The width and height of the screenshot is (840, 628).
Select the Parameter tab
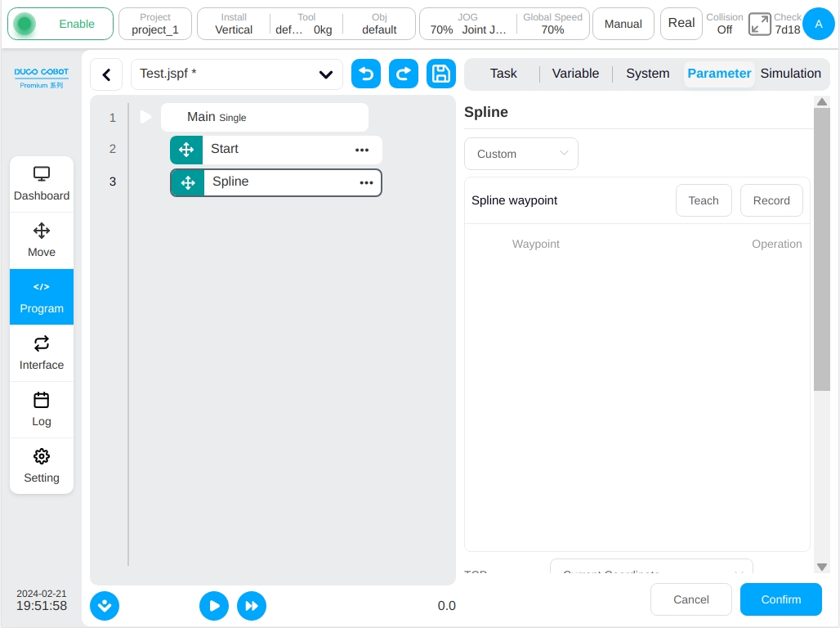[x=719, y=74]
